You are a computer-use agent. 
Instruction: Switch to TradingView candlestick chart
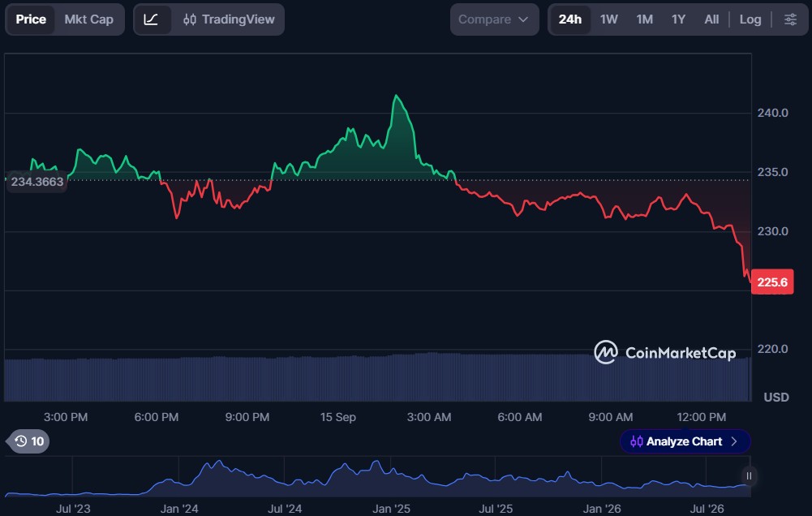(x=229, y=19)
